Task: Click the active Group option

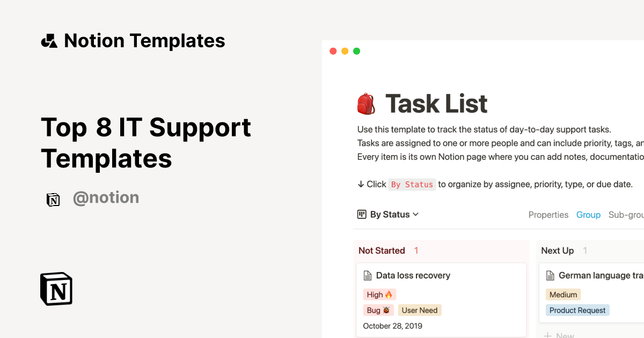Action: click(588, 215)
